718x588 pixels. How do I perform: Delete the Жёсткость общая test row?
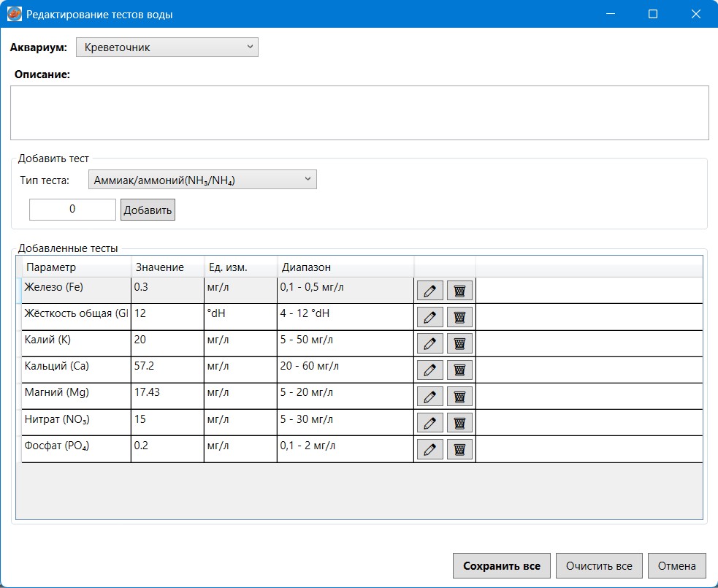pos(459,317)
